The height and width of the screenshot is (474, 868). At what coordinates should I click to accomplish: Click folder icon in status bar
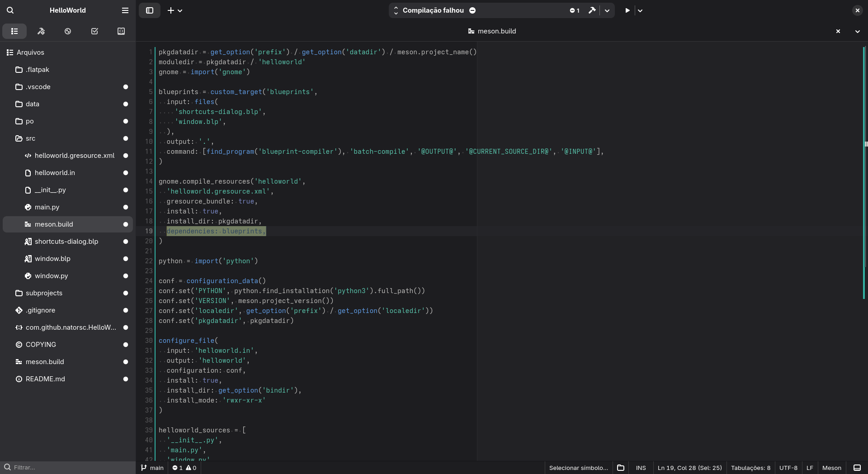tap(621, 468)
